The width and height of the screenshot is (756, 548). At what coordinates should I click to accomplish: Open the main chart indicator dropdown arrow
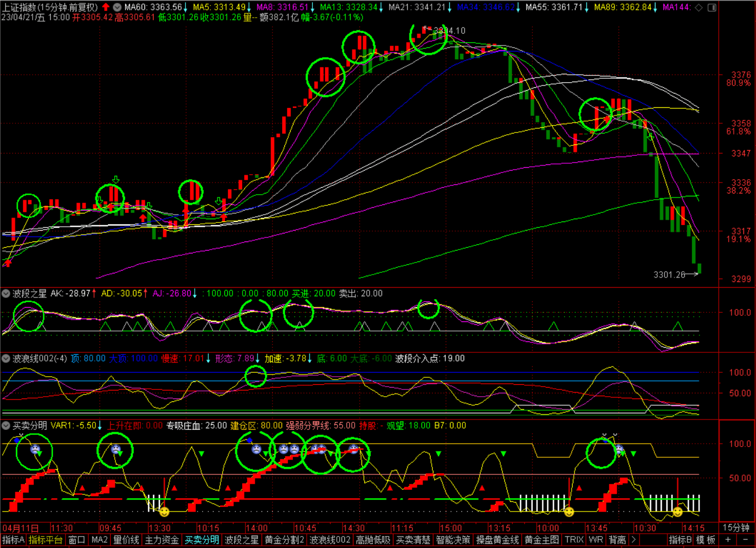point(117,7)
